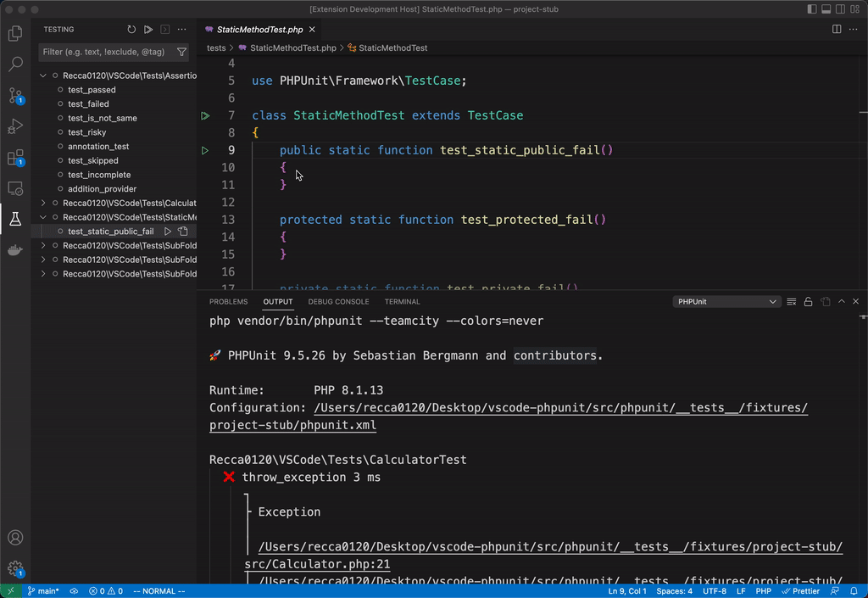Open editor more actions menu
The height and width of the screenshot is (598, 868).
point(853,30)
